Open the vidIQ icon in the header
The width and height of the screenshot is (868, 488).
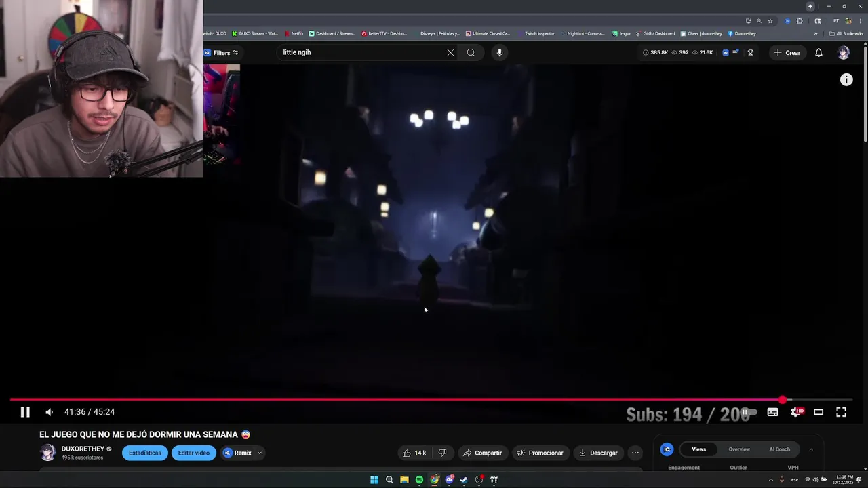[726, 52]
